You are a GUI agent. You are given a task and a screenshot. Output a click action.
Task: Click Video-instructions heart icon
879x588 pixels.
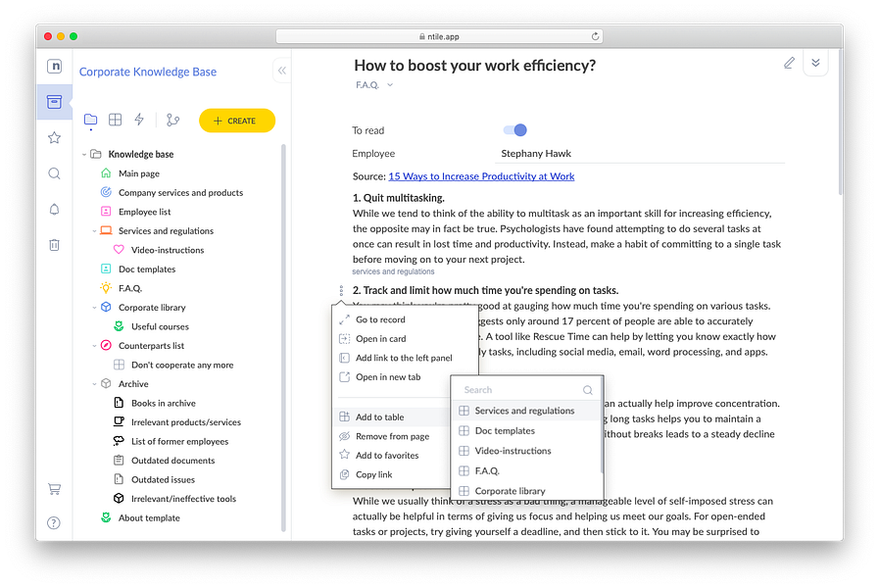click(119, 250)
